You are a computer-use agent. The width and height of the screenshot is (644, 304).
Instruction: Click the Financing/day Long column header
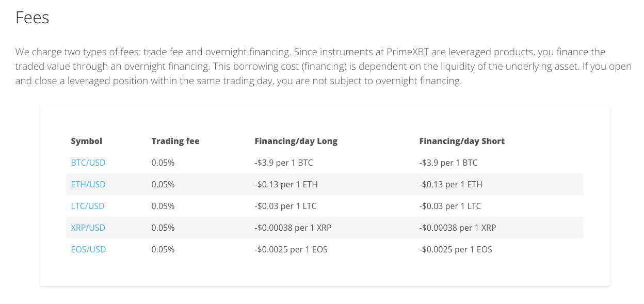click(x=296, y=141)
